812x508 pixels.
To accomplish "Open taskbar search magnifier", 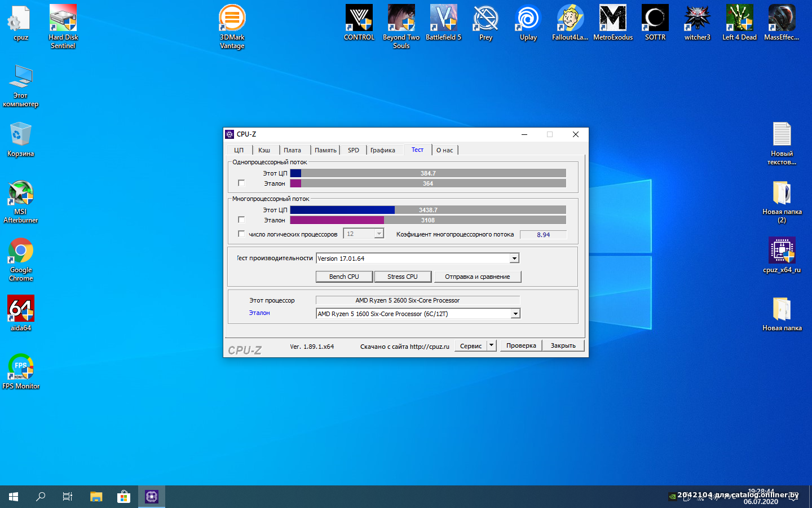I will [41, 497].
